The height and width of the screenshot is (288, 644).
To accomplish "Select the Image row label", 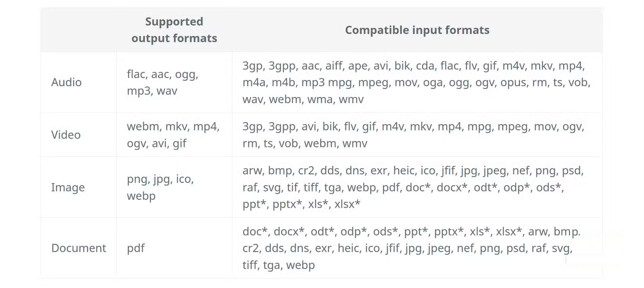I will 68,188.
